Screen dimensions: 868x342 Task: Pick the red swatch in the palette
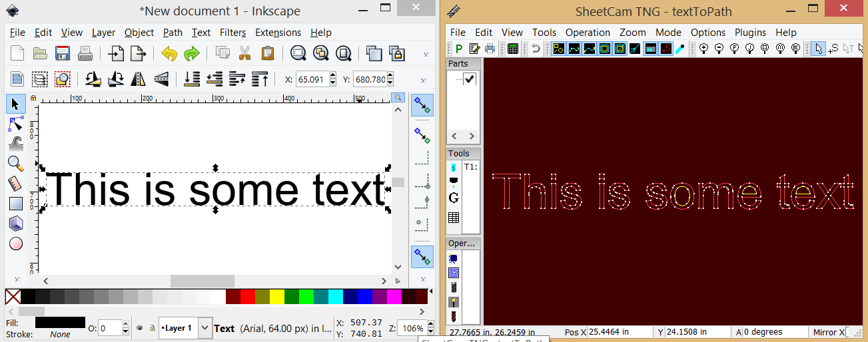point(248,296)
